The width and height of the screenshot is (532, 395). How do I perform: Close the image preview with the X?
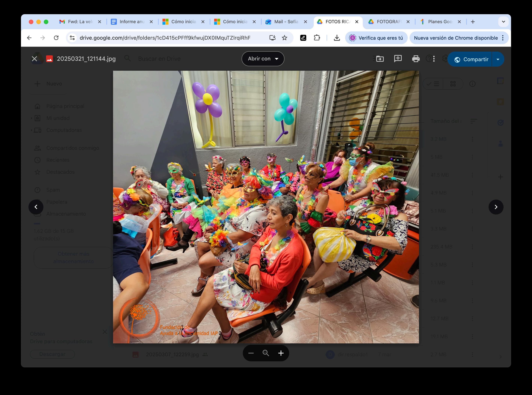point(34,59)
